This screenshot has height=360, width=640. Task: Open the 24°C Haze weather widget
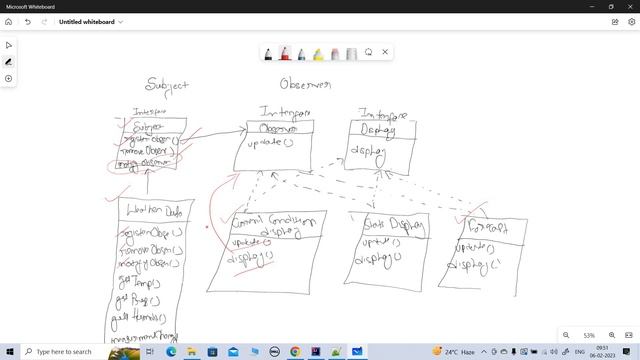[454, 351]
